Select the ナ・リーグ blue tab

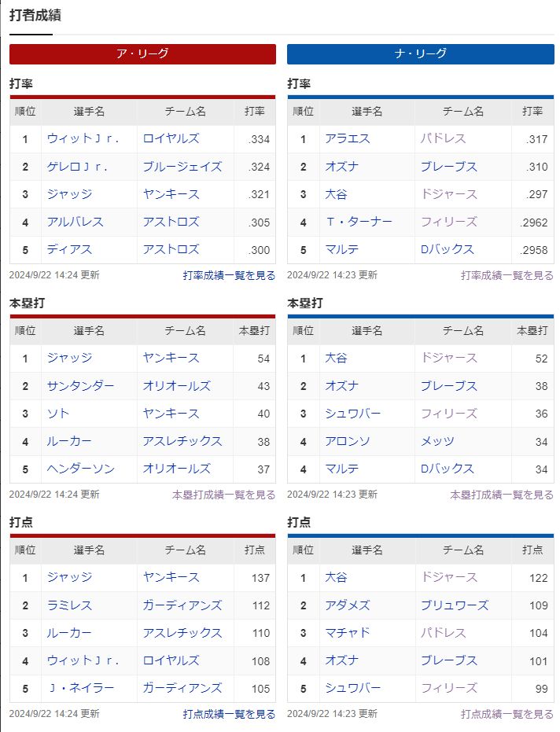(x=420, y=53)
